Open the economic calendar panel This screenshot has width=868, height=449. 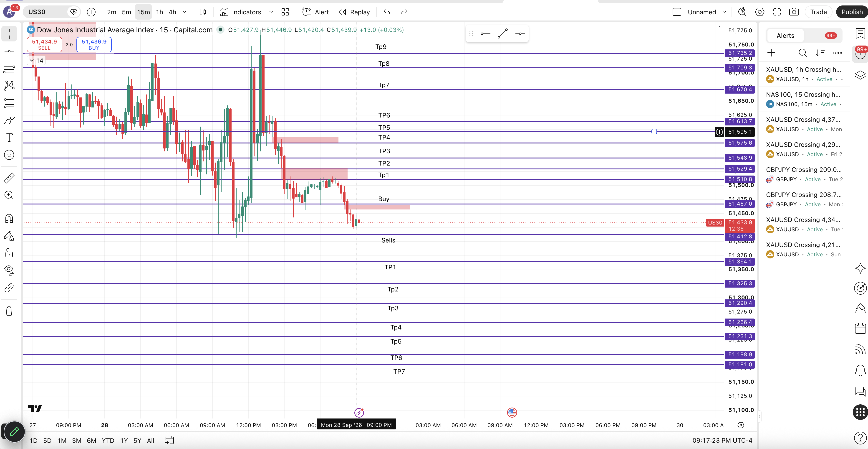860,328
